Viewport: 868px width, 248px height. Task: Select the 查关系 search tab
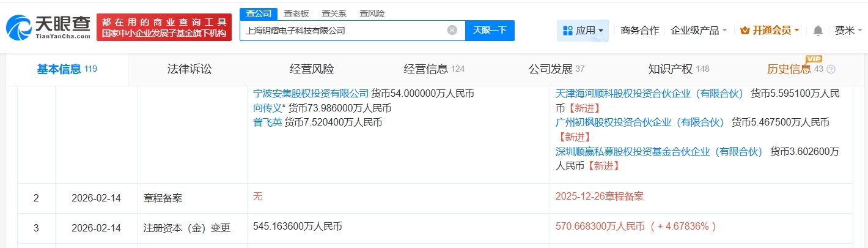(334, 13)
